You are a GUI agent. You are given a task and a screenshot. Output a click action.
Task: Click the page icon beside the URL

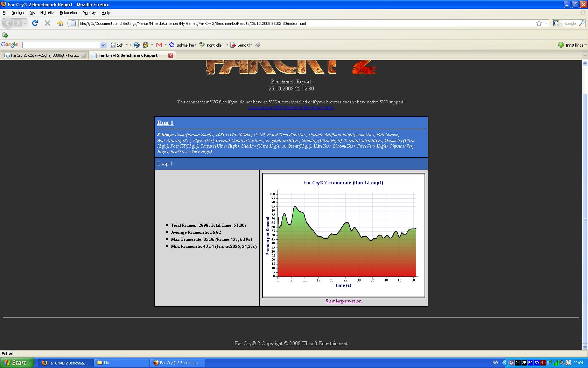(x=73, y=23)
